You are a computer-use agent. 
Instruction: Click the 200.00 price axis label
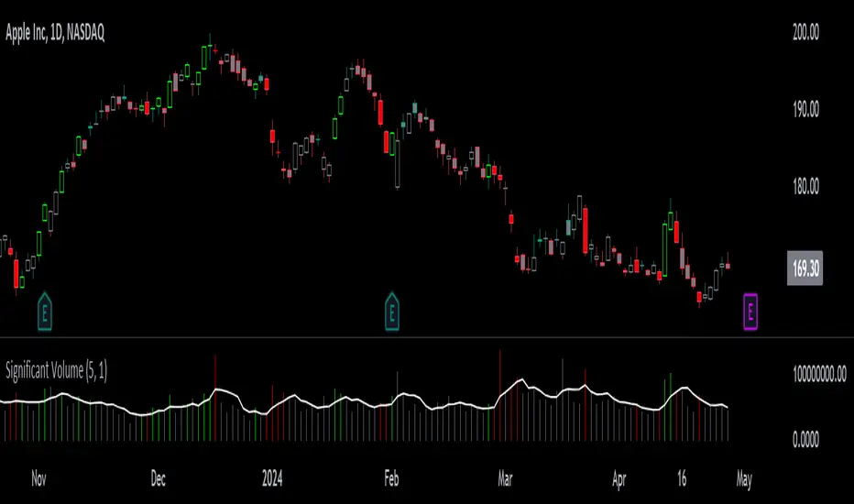[805, 32]
